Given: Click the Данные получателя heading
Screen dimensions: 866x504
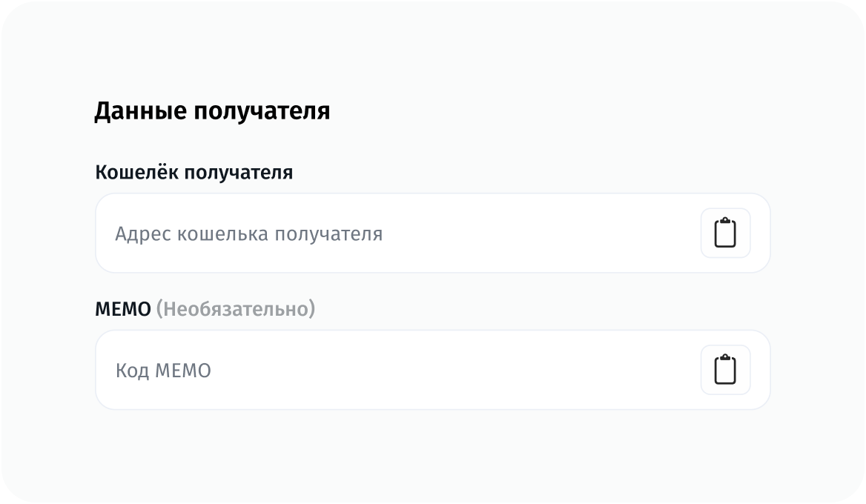Looking at the screenshot, I should pyautogui.click(x=212, y=111).
